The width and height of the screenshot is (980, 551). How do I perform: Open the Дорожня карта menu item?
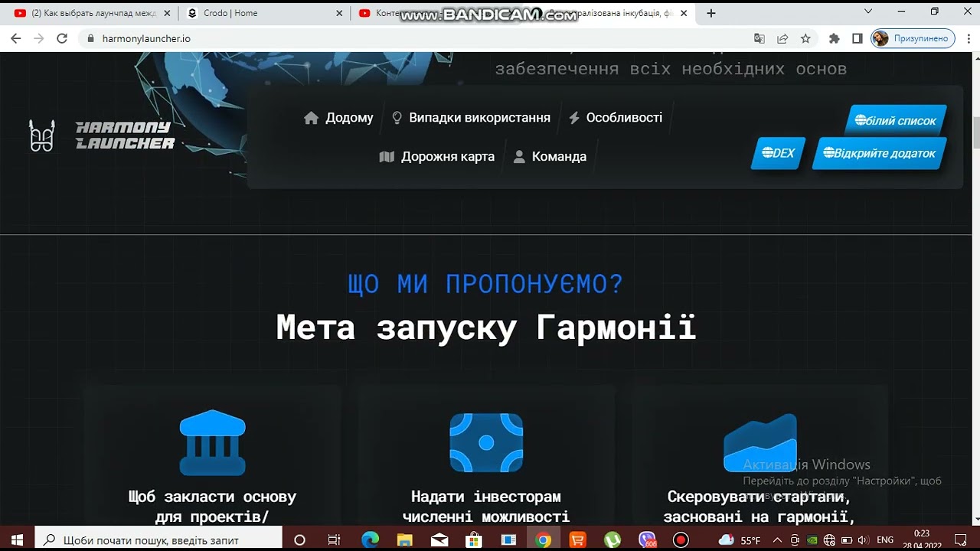[x=437, y=156]
